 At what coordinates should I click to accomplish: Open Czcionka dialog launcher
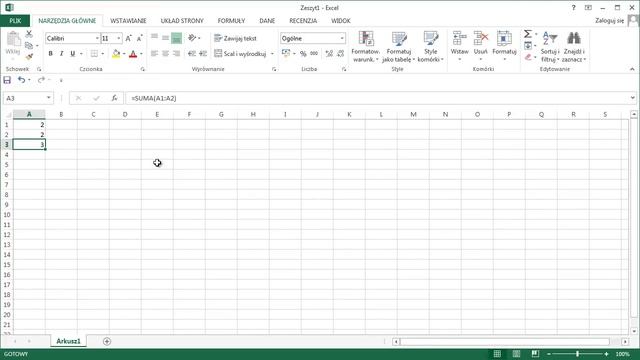(142, 69)
